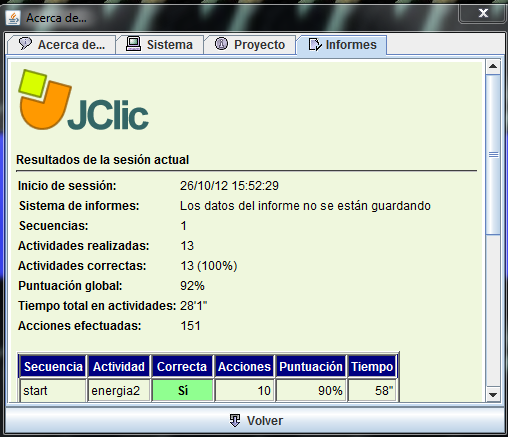
Task: Close the Acerca de window
Action: pyautogui.click(x=483, y=13)
